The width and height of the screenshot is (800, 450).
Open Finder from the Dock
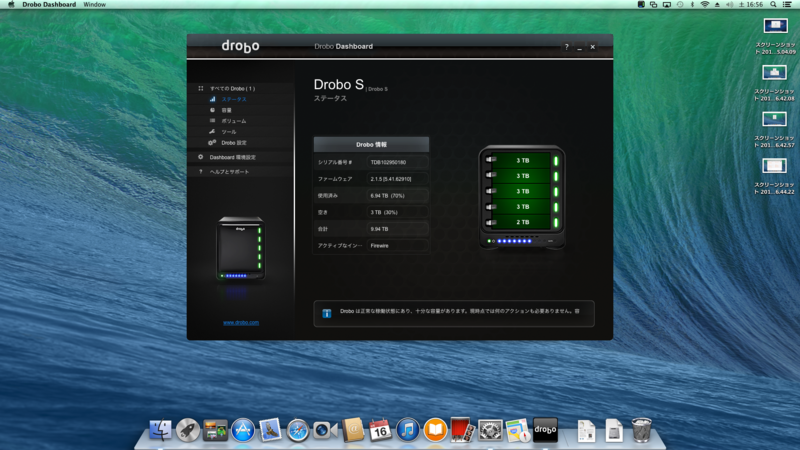click(x=160, y=430)
